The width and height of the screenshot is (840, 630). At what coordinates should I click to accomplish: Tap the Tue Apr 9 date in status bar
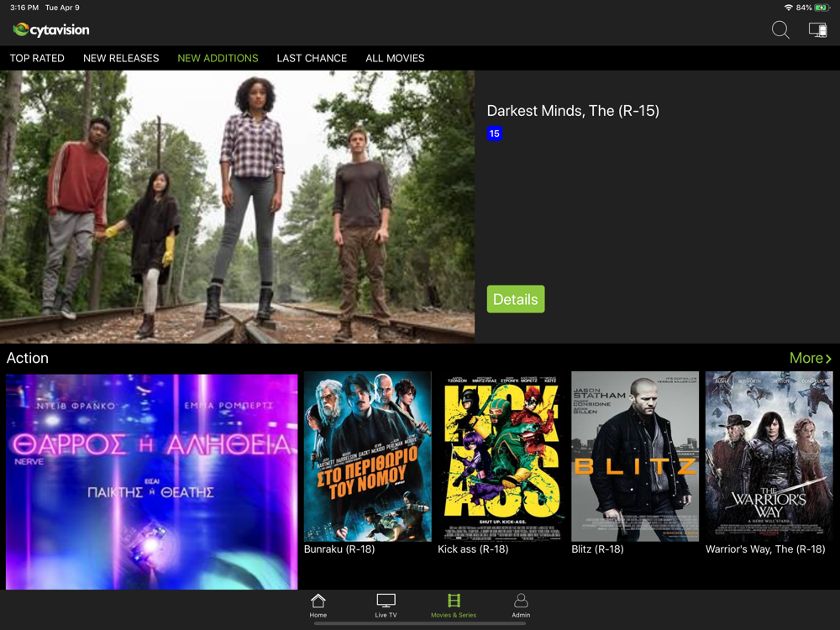pyautogui.click(x=62, y=8)
